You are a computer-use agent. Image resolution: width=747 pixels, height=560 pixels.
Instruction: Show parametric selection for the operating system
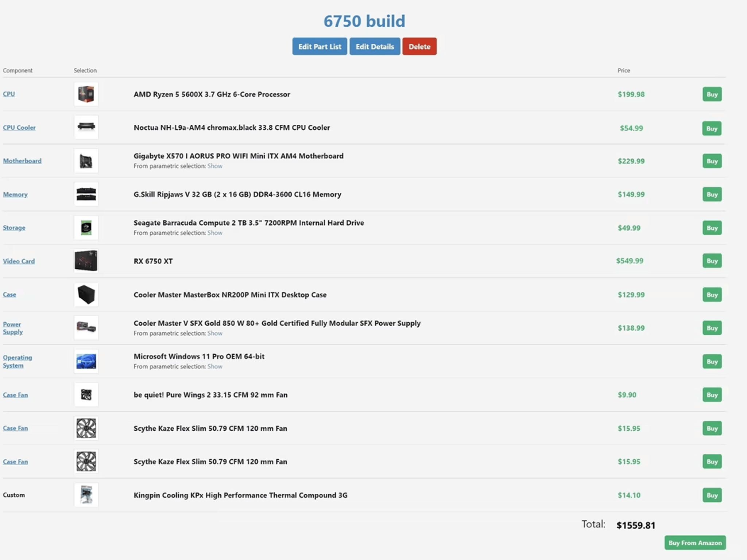[x=215, y=367]
